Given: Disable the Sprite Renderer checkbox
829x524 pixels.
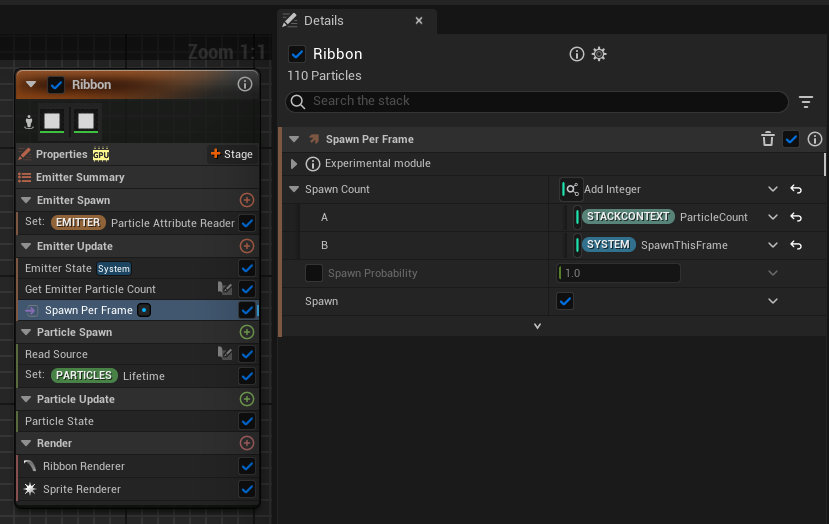Looking at the screenshot, I should (x=247, y=490).
